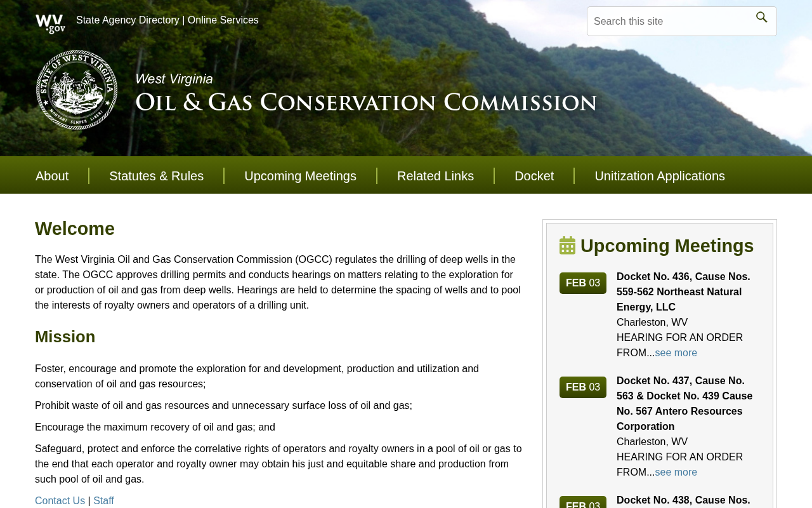The image size is (812, 508).
Task: Click the WV.gov logo icon
Action: click(50, 23)
